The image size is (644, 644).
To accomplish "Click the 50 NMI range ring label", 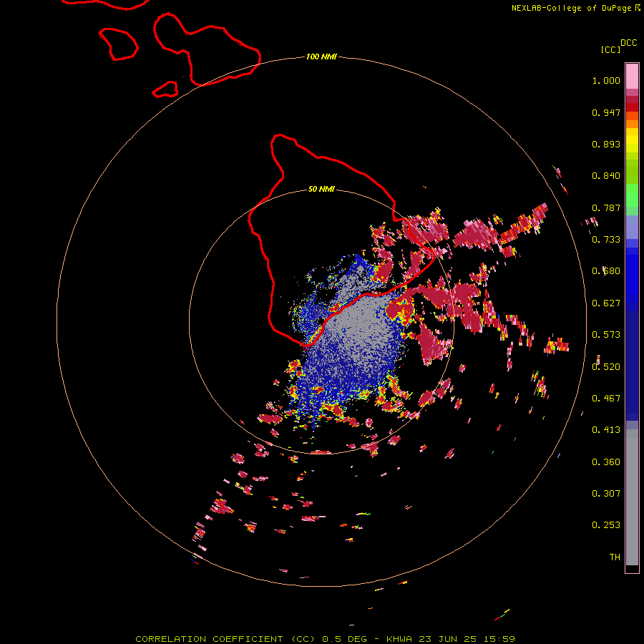I will (321, 189).
